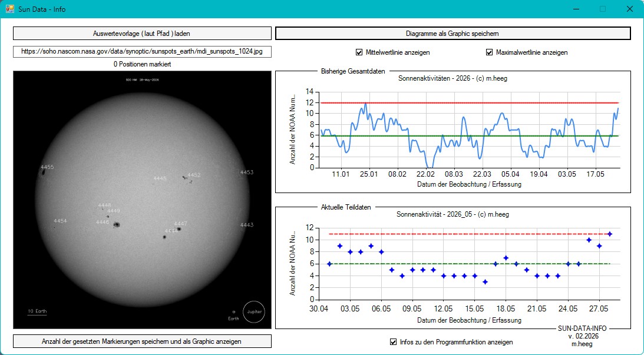Toggle 'Mittelwertlinie anzeigen' checkbox
This screenshot has height=355, width=644.
pos(359,52)
